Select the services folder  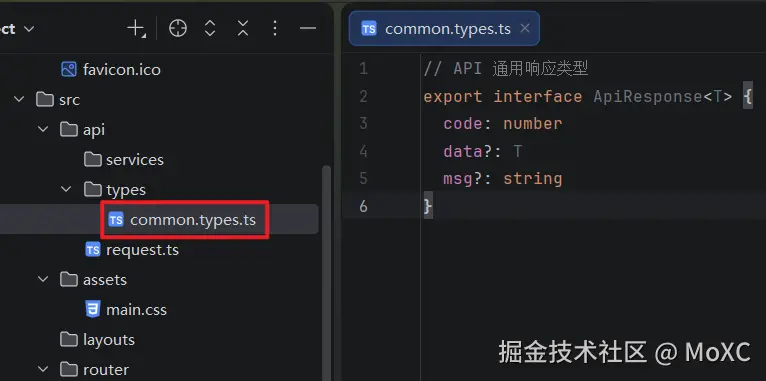click(x=135, y=160)
